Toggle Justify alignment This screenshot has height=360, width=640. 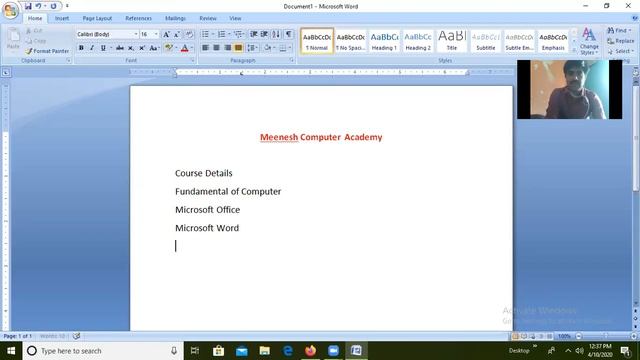pyautogui.click(x=238, y=48)
